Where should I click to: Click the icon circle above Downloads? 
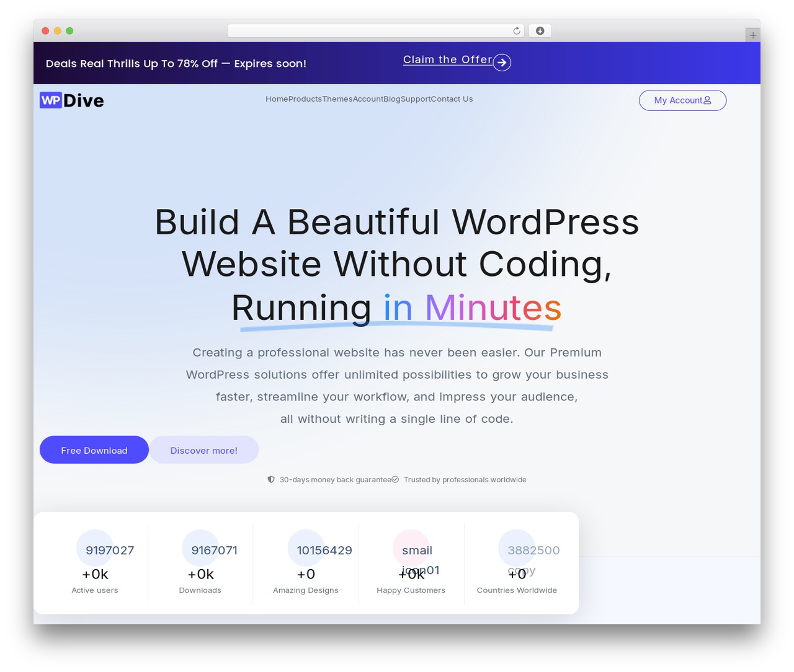(x=200, y=548)
